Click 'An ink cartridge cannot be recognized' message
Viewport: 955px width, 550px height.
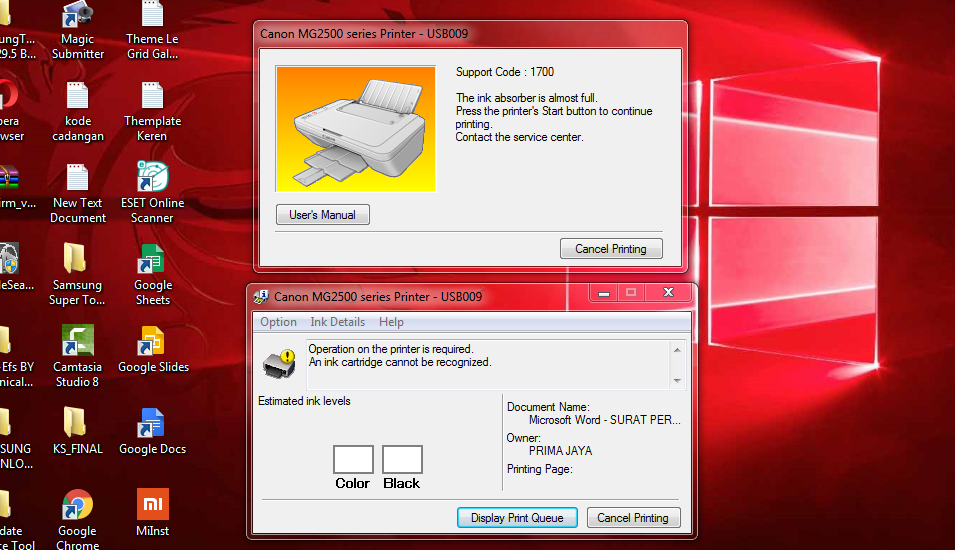pyautogui.click(x=400, y=362)
